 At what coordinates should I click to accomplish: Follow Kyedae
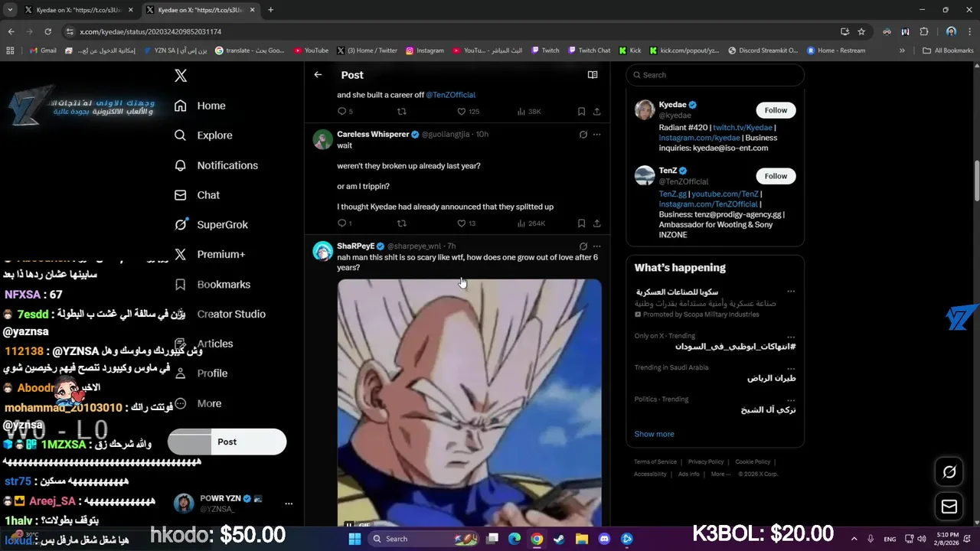[776, 110]
